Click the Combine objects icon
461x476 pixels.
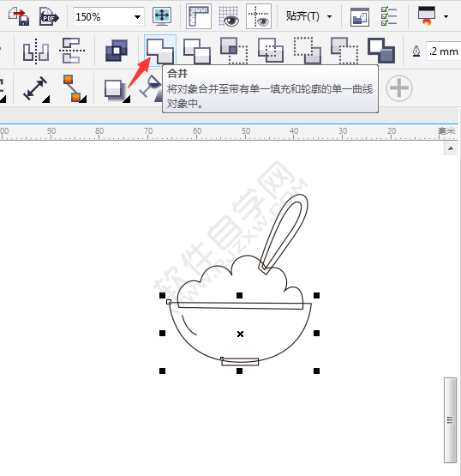pos(117,51)
